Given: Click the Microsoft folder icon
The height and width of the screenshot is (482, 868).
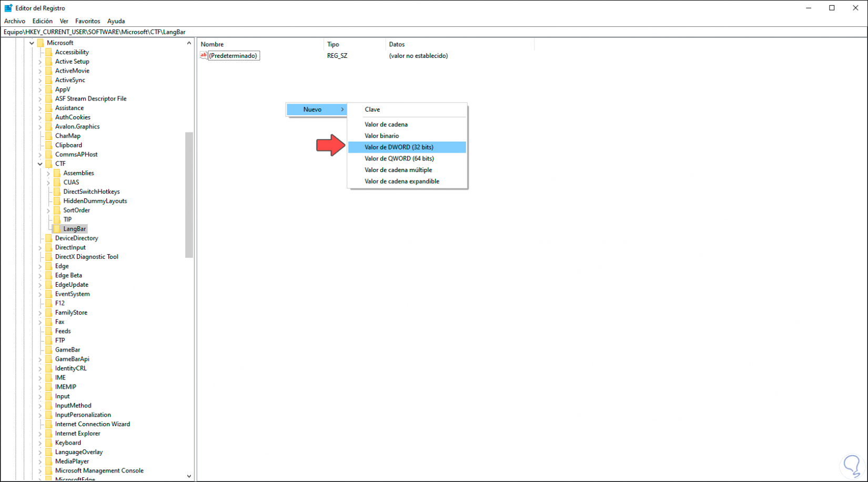Looking at the screenshot, I should pyautogui.click(x=40, y=43).
